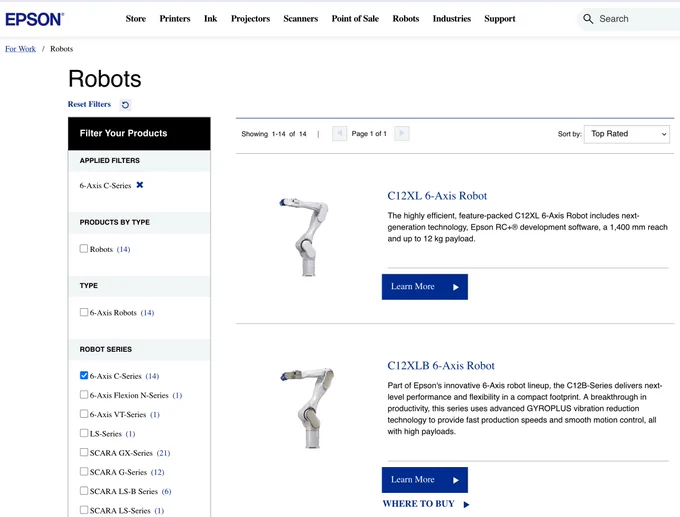Check the SCARA LS-Series checkbox

click(x=84, y=510)
